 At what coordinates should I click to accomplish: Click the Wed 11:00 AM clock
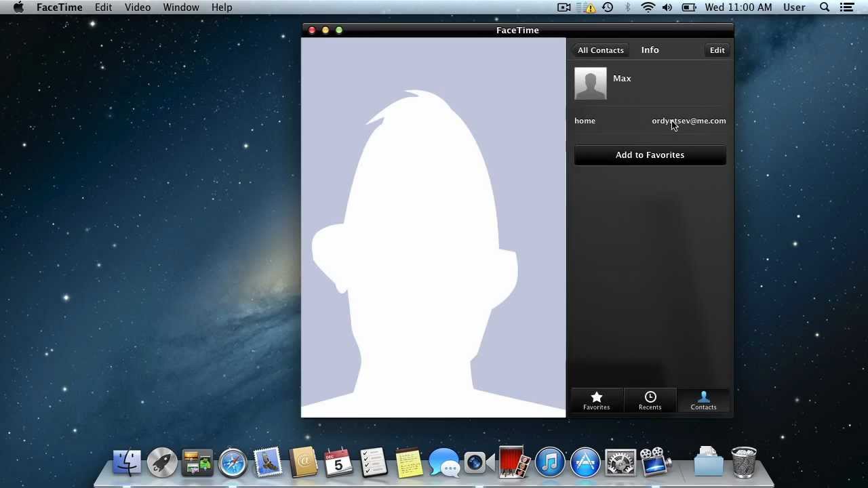738,7
